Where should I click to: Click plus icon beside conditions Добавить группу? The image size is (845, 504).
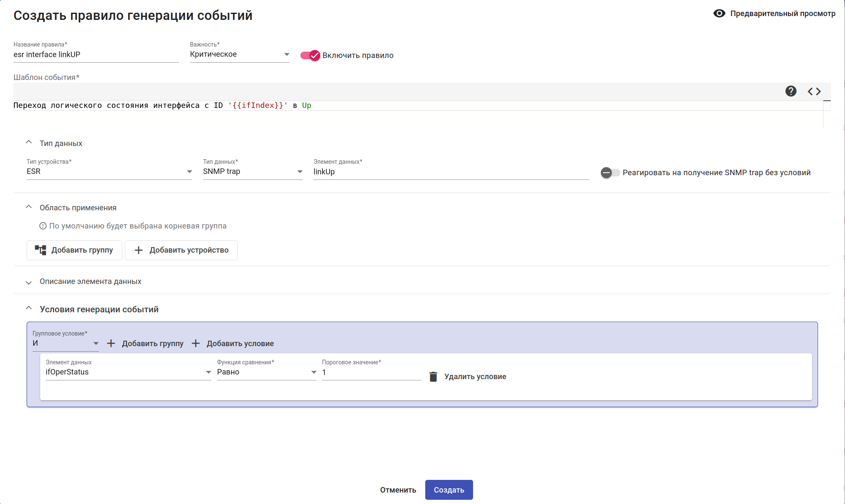(111, 344)
